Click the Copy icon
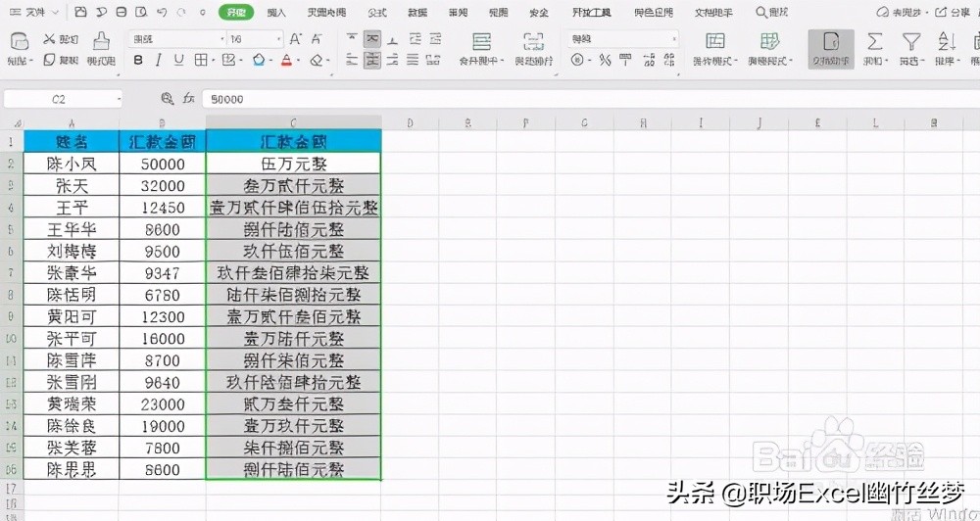This screenshot has width=980, height=521. tap(49, 60)
